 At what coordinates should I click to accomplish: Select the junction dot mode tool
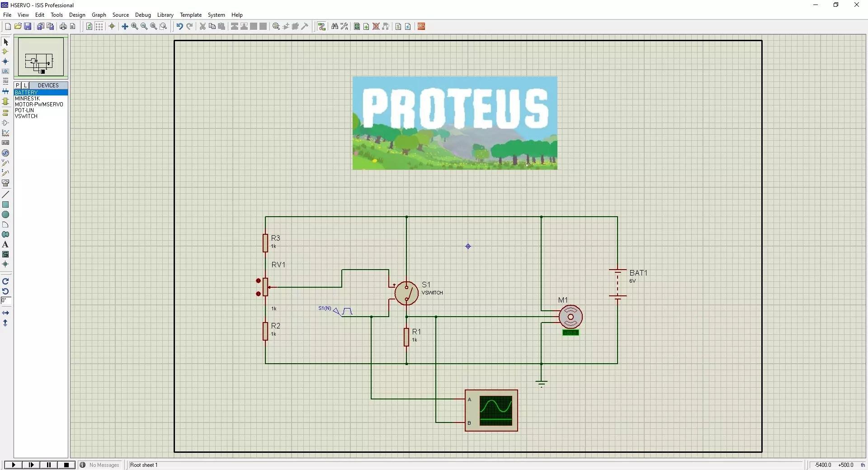coord(5,62)
